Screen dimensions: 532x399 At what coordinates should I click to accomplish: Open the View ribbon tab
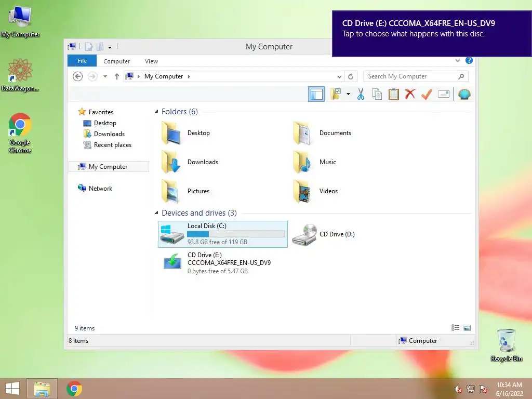tap(151, 61)
